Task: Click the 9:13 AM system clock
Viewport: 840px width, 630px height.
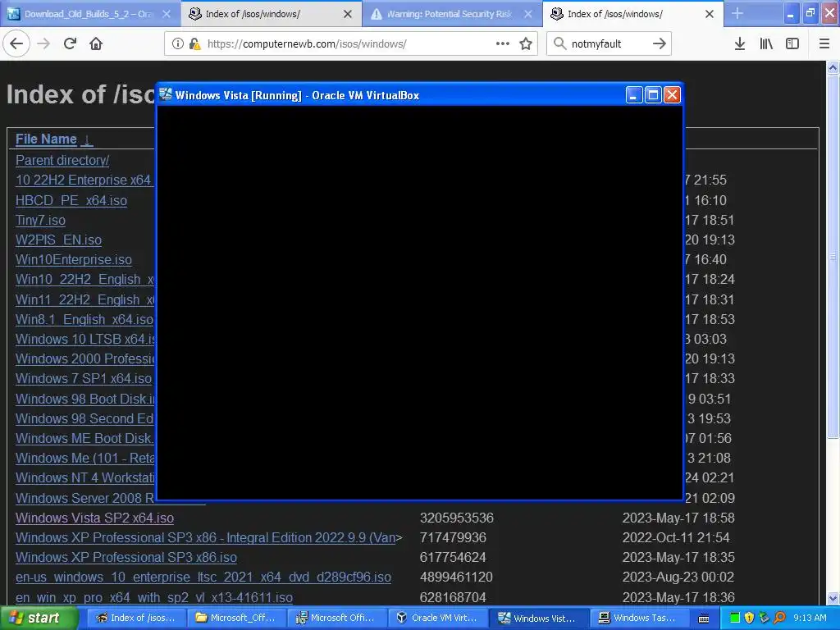Action: pyautogui.click(x=810, y=619)
